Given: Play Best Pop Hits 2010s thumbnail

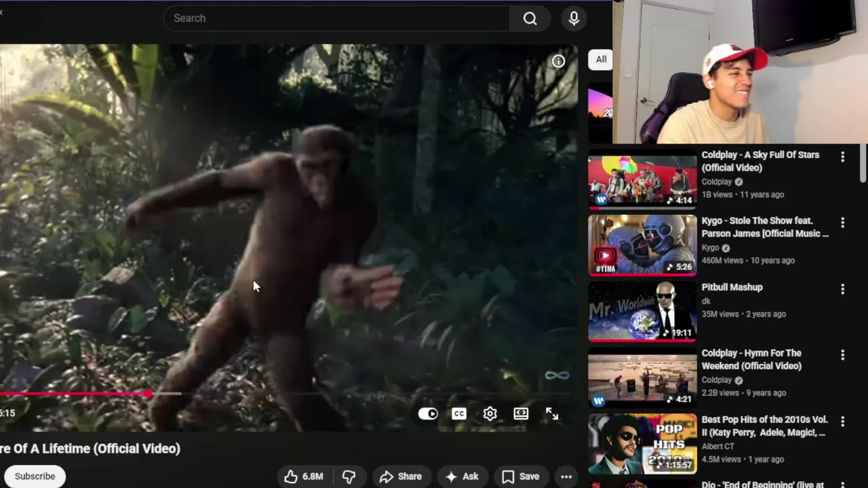Looking at the screenshot, I should pyautogui.click(x=642, y=444).
